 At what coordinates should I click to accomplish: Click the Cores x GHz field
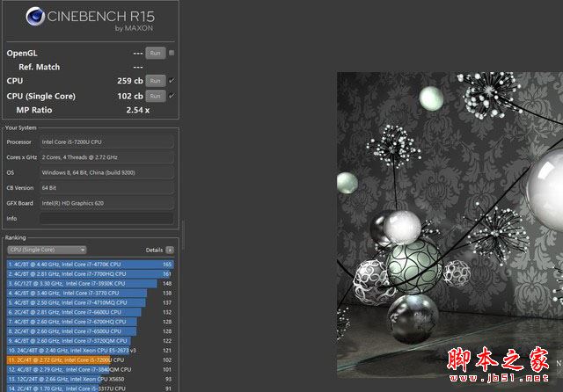pos(106,157)
